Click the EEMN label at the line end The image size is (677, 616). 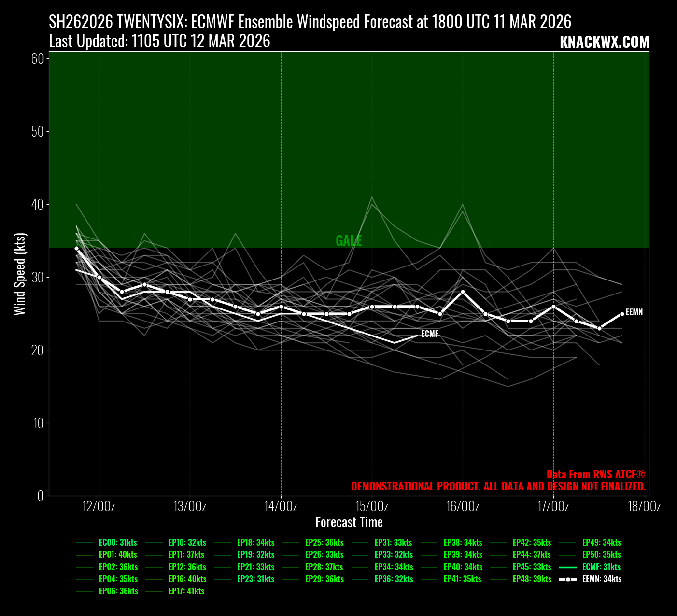(634, 312)
